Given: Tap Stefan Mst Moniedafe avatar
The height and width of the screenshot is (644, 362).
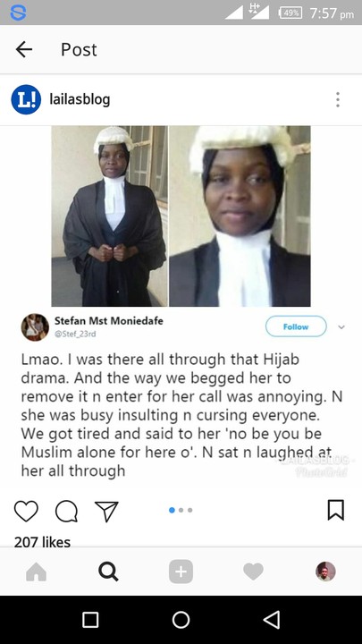Looking at the screenshot, I should click(x=35, y=327).
